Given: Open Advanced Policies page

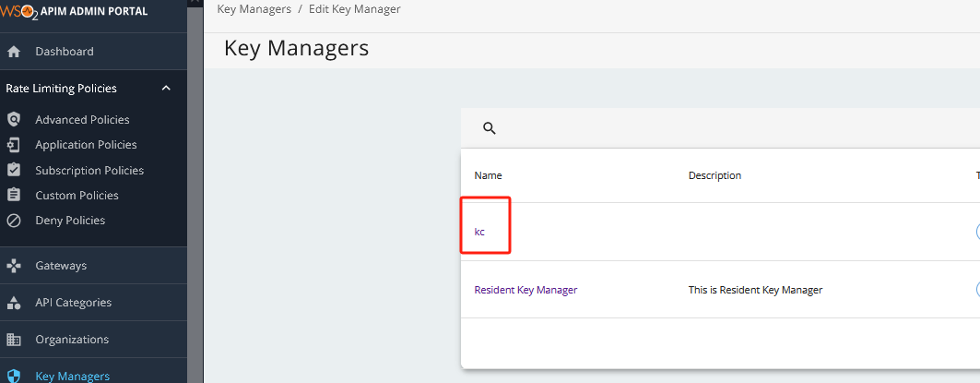Looking at the screenshot, I should click(x=82, y=120).
